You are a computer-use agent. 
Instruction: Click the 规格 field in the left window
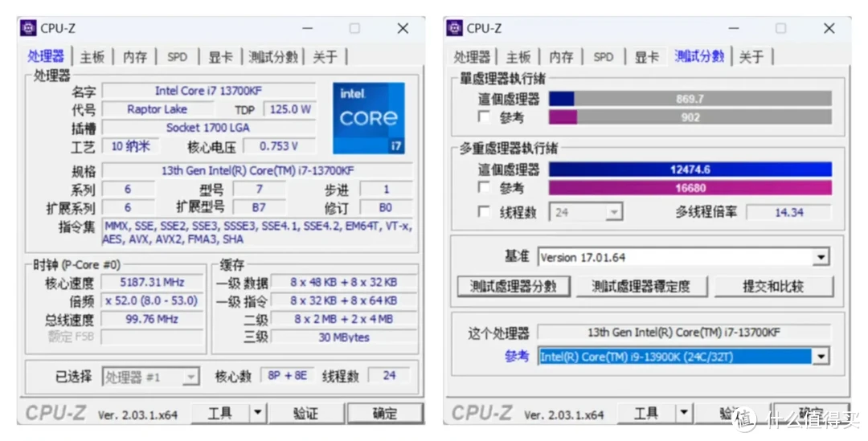point(257,170)
